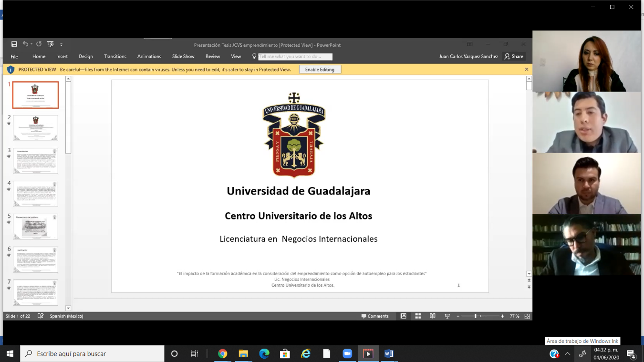Open the Transitions ribbon tab
Screen dimensions: 644x362
click(115, 56)
